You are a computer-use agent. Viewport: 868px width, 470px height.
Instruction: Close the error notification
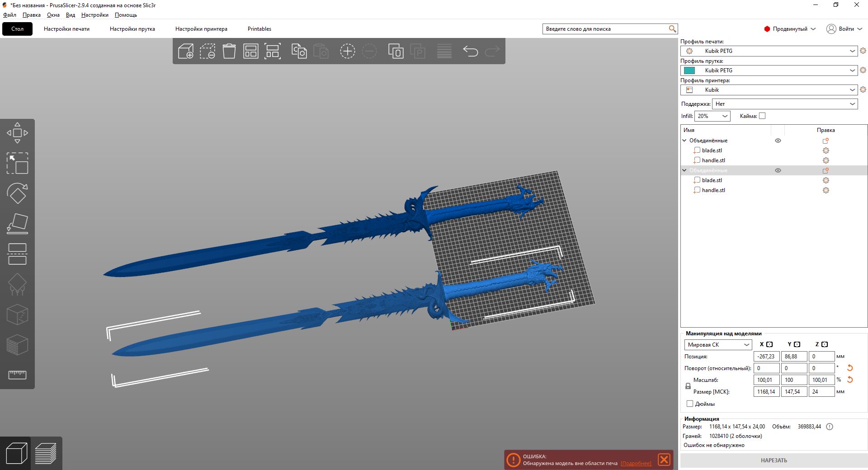pos(664,460)
